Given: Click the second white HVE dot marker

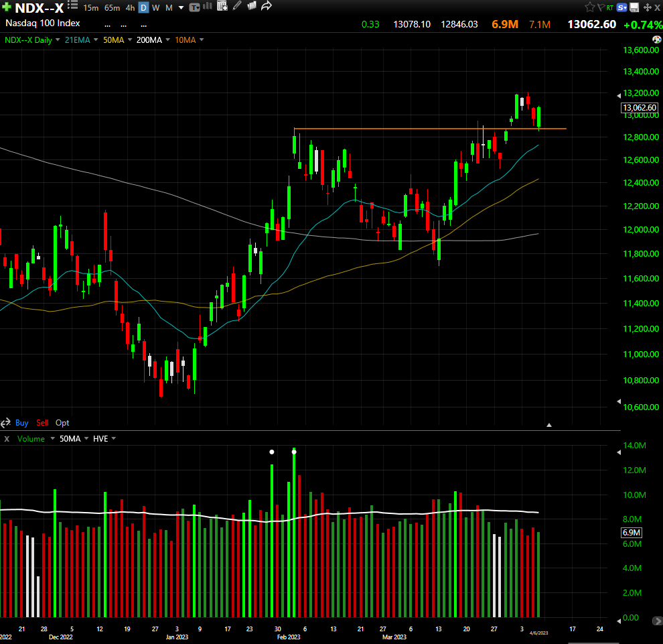Looking at the screenshot, I should pos(294,452).
